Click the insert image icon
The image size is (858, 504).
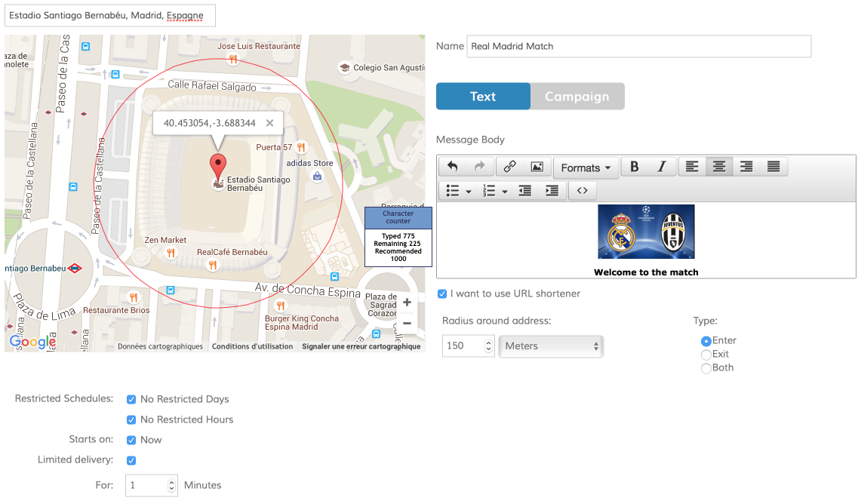537,167
